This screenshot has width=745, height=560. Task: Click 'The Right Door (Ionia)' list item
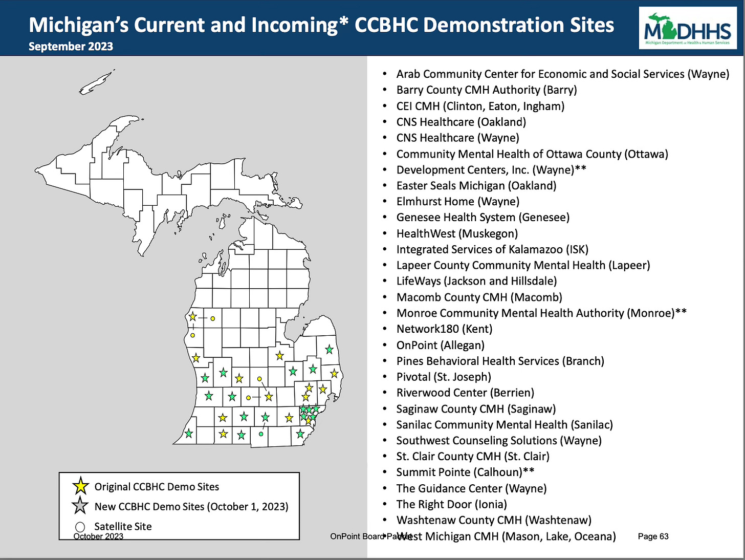point(451,504)
